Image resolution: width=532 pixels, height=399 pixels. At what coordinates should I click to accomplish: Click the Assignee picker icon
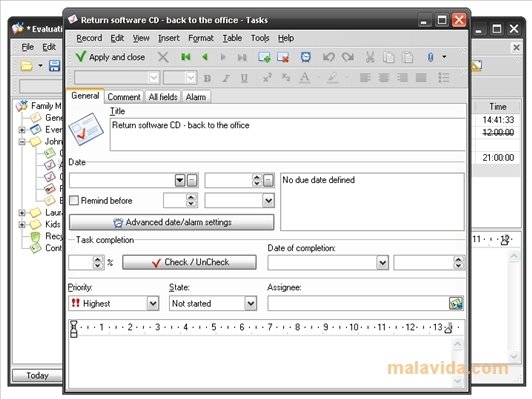456,303
